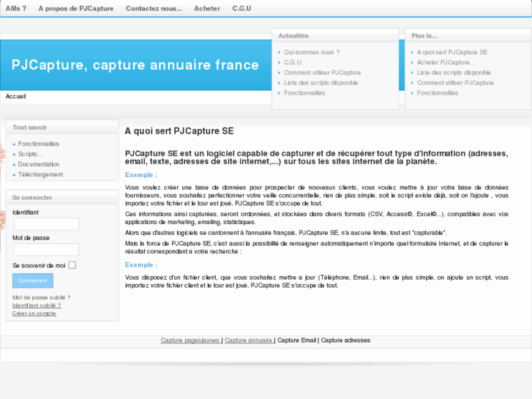The image size is (532, 399).
Task: Open 'Identifiant oublié ?' link
Action: 37,305
